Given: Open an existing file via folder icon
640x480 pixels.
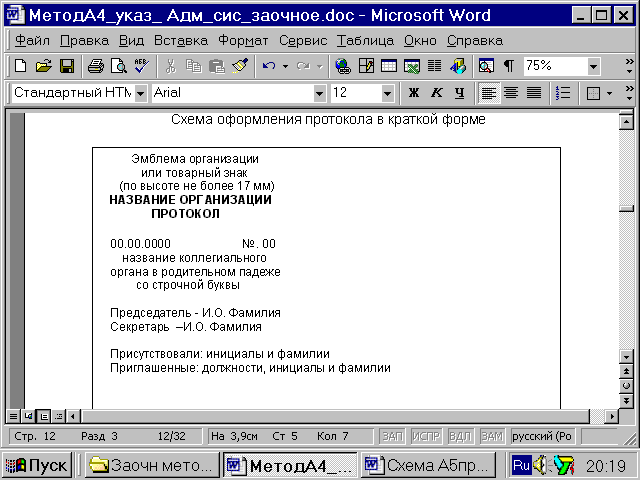Looking at the screenshot, I should tap(43, 66).
